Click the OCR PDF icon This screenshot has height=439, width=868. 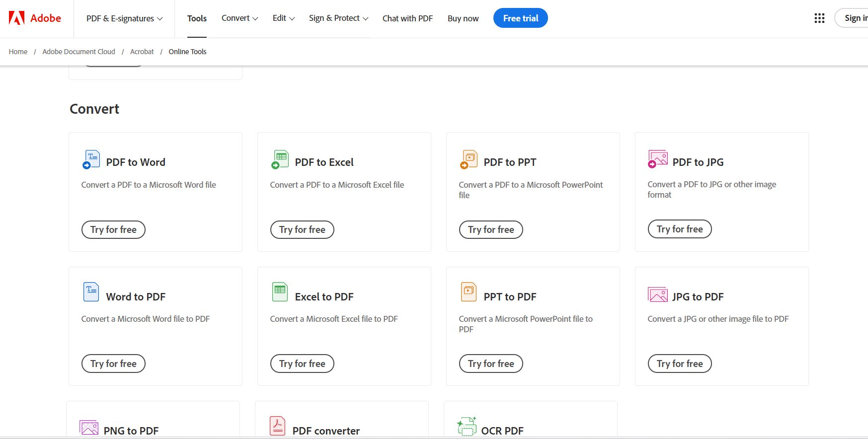coord(467,426)
